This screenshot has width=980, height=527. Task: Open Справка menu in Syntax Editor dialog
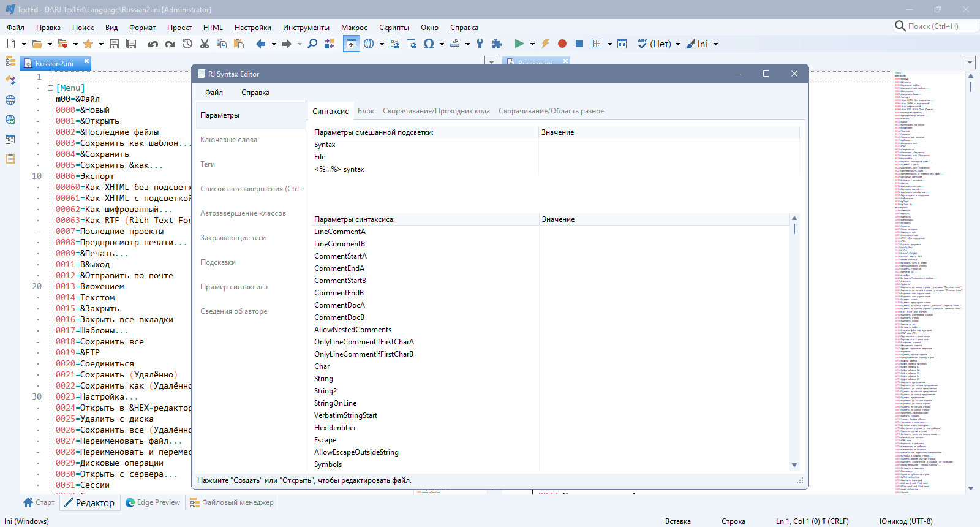tap(255, 93)
